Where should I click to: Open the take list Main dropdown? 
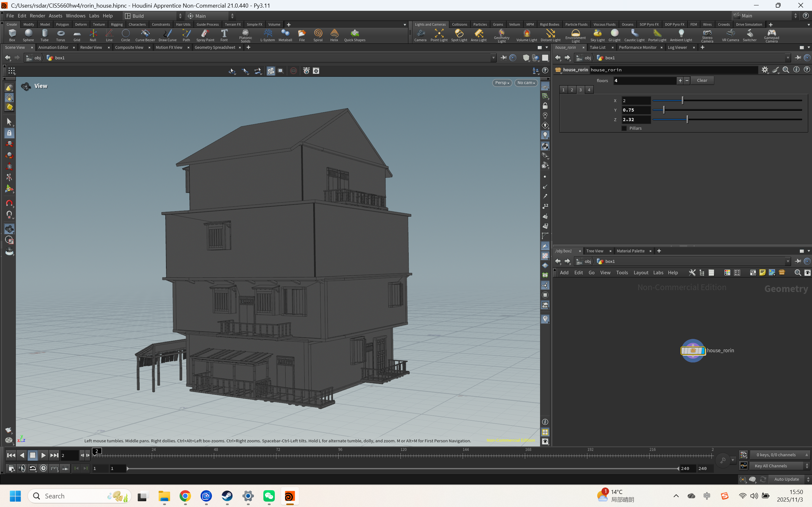coord(765,16)
